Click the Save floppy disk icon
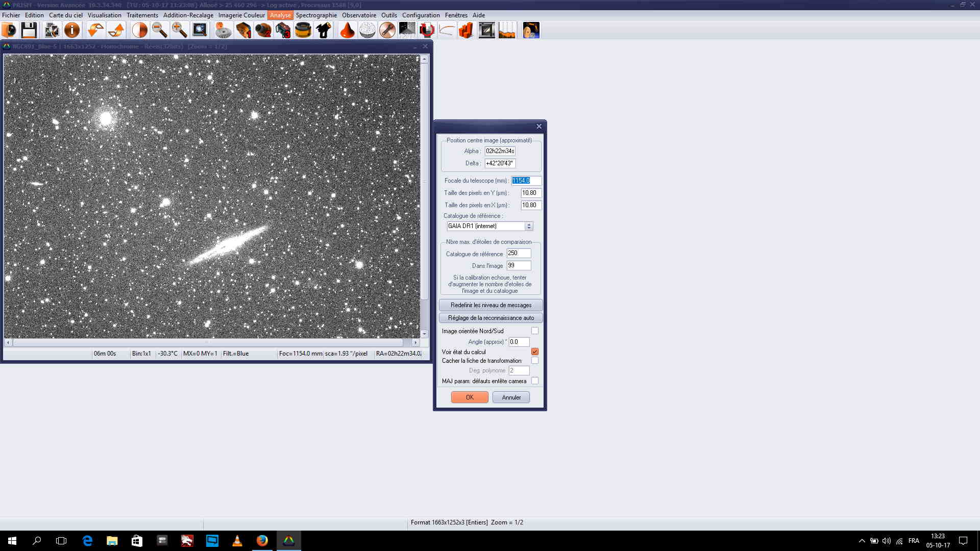This screenshot has height=551, width=980. pos(29,31)
